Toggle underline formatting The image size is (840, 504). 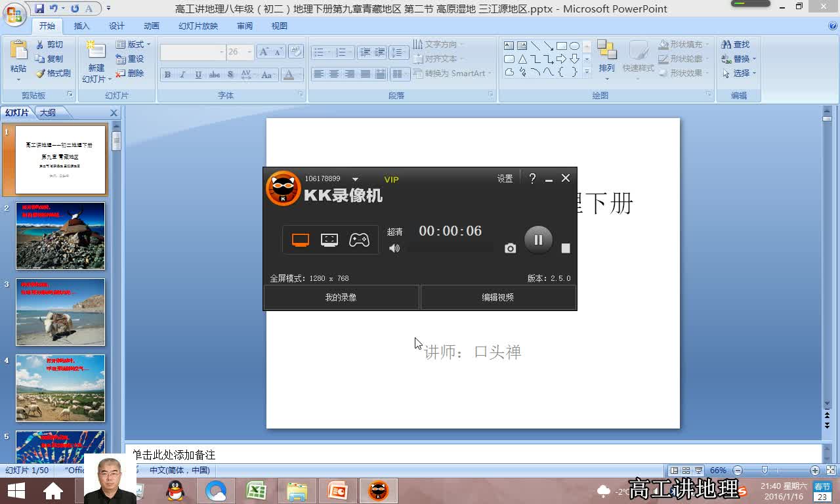click(x=198, y=75)
